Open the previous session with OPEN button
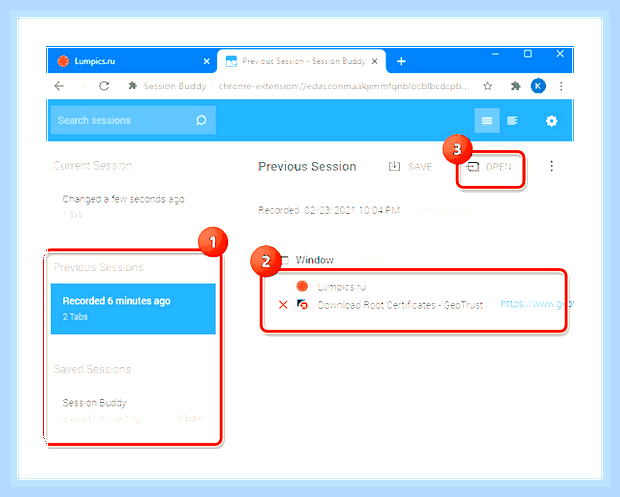 (x=490, y=167)
